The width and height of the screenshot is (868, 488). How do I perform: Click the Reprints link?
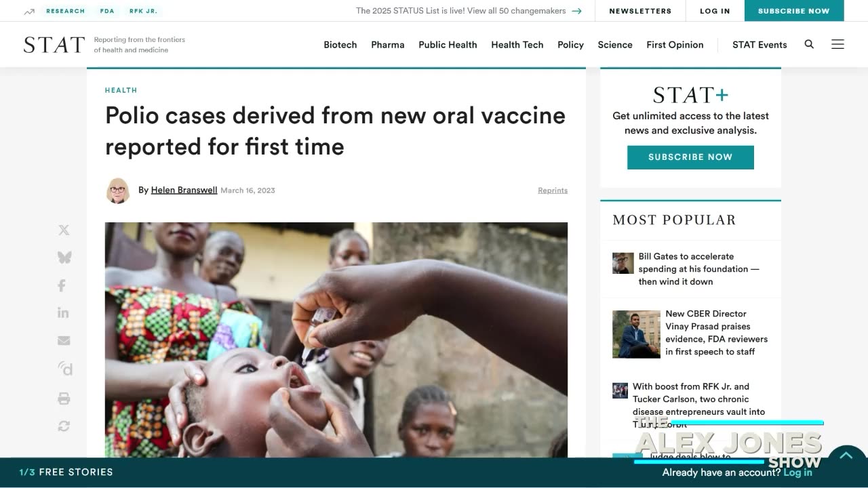553,190
